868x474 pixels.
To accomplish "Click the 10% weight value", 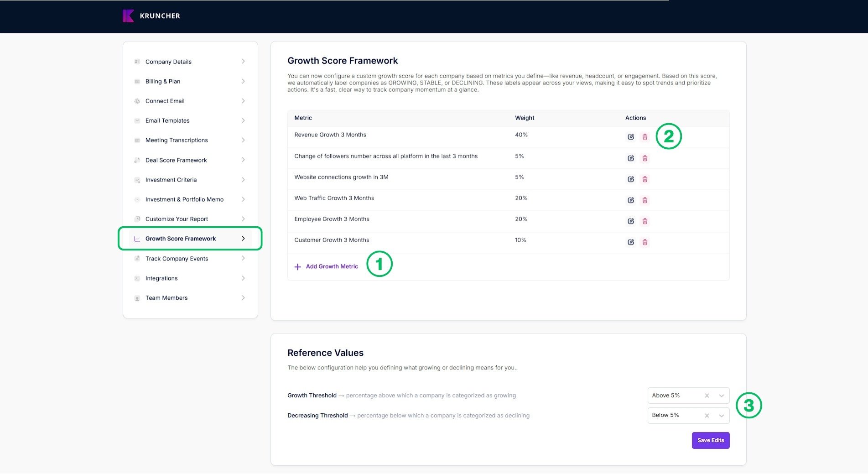I will (x=520, y=240).
